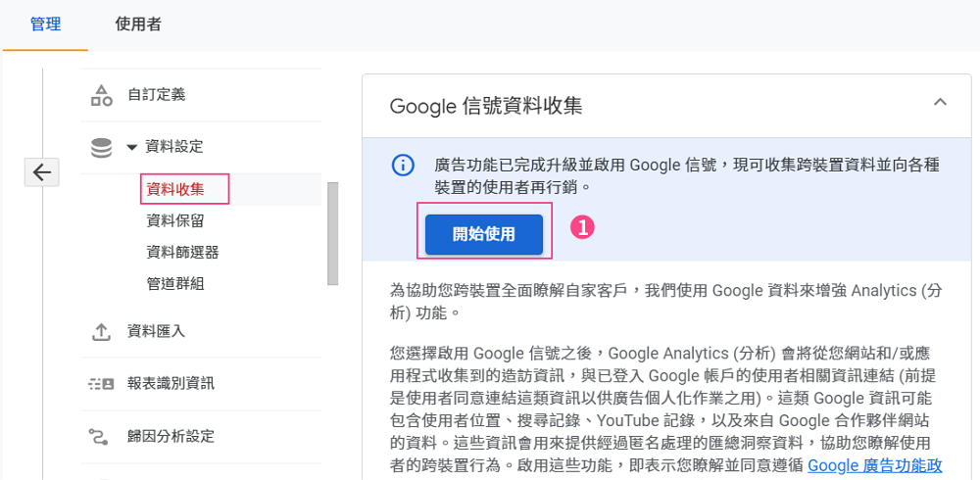The image size is (980, 480).
Task: Click the 資料設定 database icon
Action: click(101, 147)
